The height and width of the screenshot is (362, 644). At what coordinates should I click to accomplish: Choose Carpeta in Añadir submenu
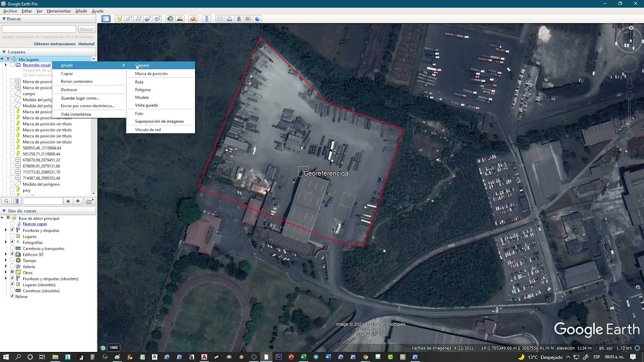click(x=160, y=65)
